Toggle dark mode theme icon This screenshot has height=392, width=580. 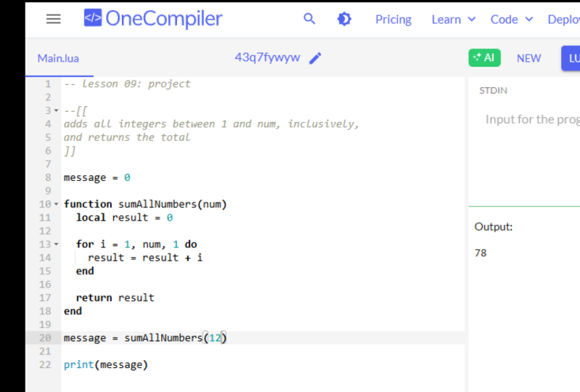click(x=344, y=19)
